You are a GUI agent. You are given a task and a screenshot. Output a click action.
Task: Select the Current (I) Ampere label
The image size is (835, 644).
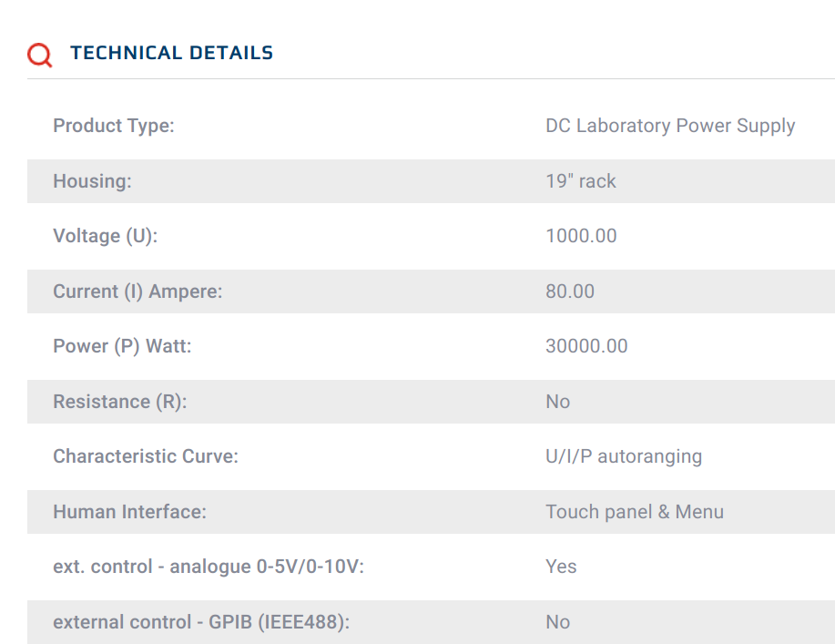click(x=137, y=291)
